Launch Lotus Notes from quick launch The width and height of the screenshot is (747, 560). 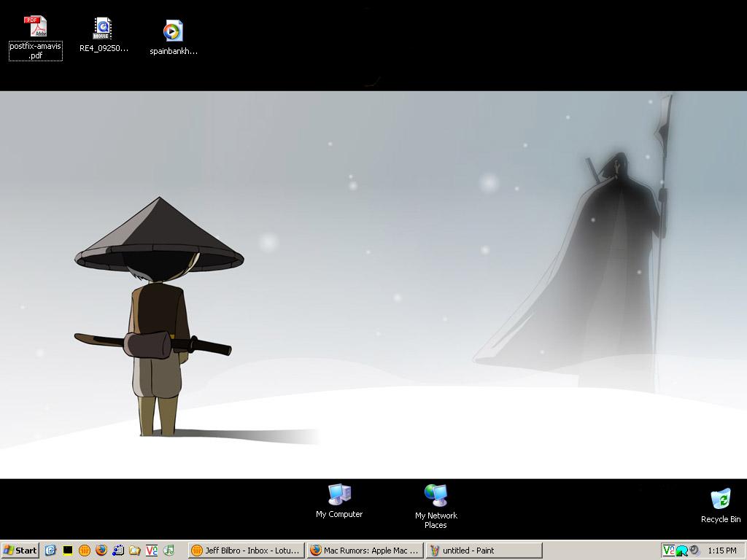(x=85, y=551)
